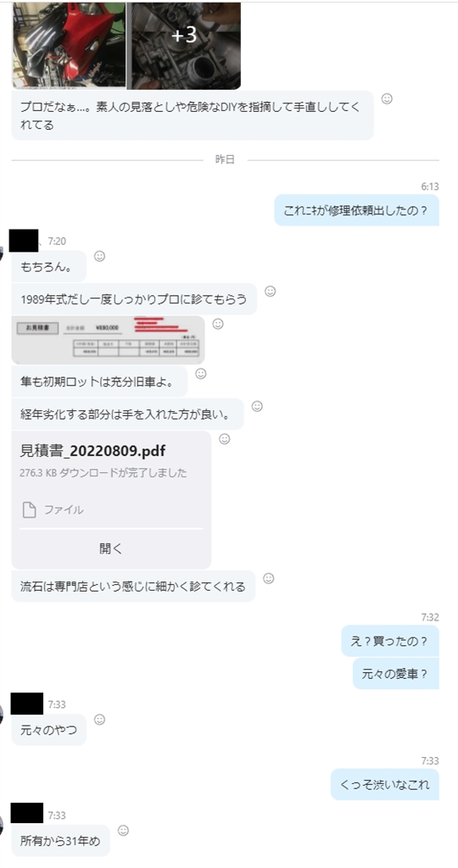Click the くっそ渋いなこれ message bubble
Screen dimensions: 458x868
385,784
